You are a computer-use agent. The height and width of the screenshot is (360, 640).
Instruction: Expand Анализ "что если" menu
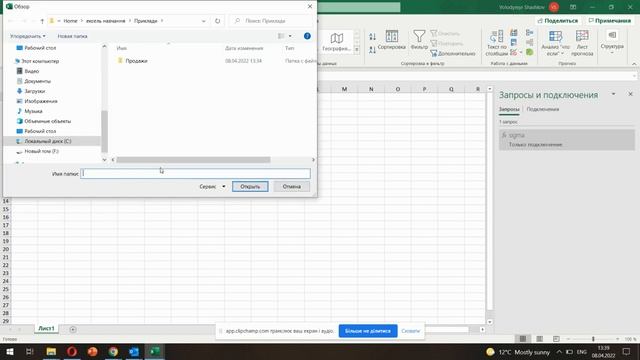[x=555, y=43]
